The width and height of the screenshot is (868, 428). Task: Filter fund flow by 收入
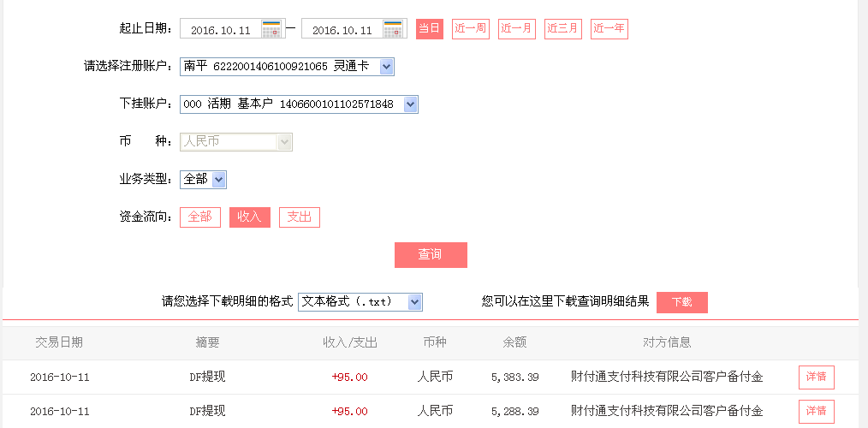pyautogui.click(x=249, y=217)
